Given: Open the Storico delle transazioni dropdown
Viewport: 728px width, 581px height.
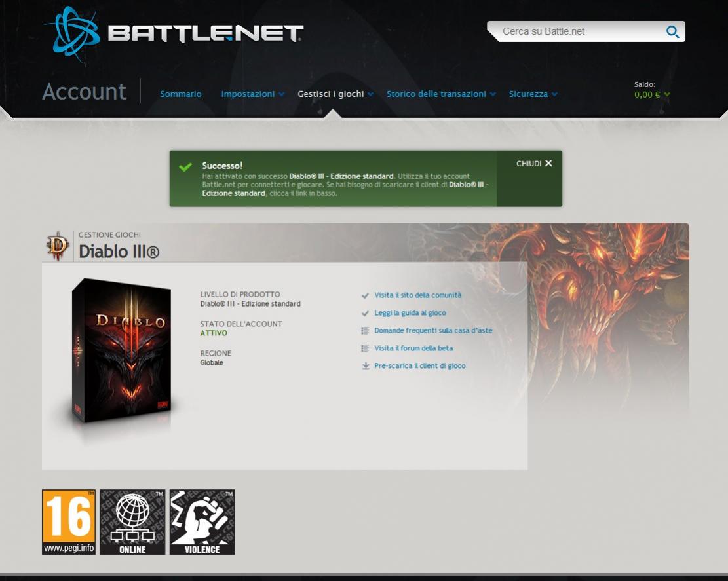Looking at the screenshot, I should click(x=441, y=94).
